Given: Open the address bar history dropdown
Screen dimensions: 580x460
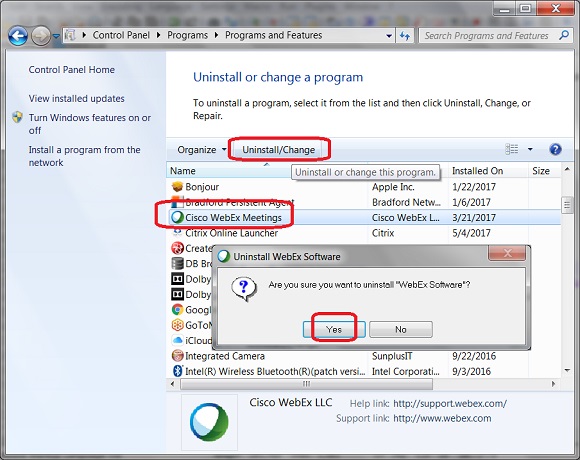Looking at the screenshot, I should [x=389, y=36].
